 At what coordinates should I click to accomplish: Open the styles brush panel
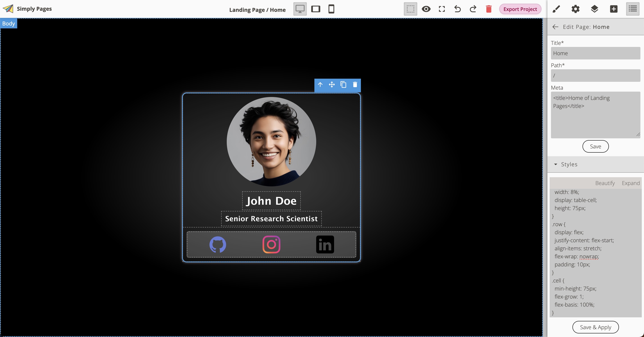coord(556,9)
